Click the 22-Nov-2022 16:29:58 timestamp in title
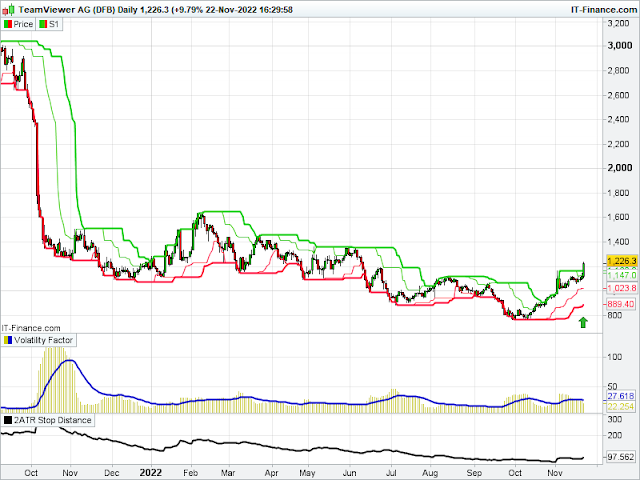 tap(249, 9)
